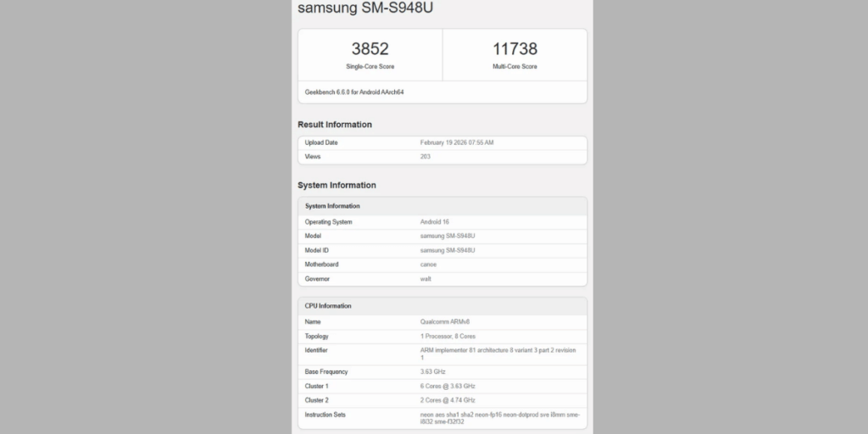Click the Model value 'samsung SM-S948U'
The height and width of the screenshot is (434, 868).
click(448, 236)
